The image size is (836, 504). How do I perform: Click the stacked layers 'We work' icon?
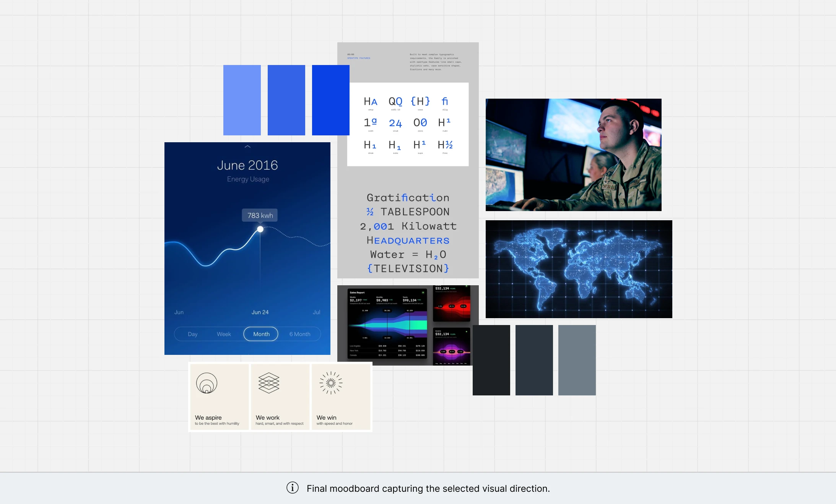pos(269,383)
